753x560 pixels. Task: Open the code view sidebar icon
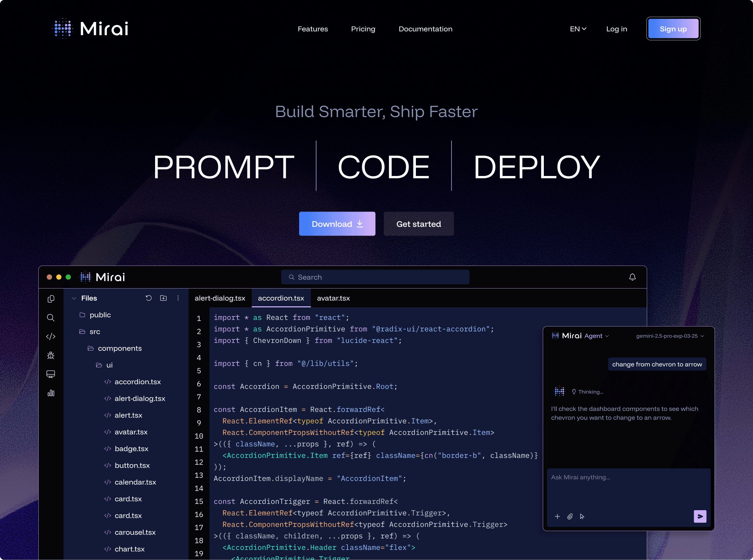click(x=51, y=336)
